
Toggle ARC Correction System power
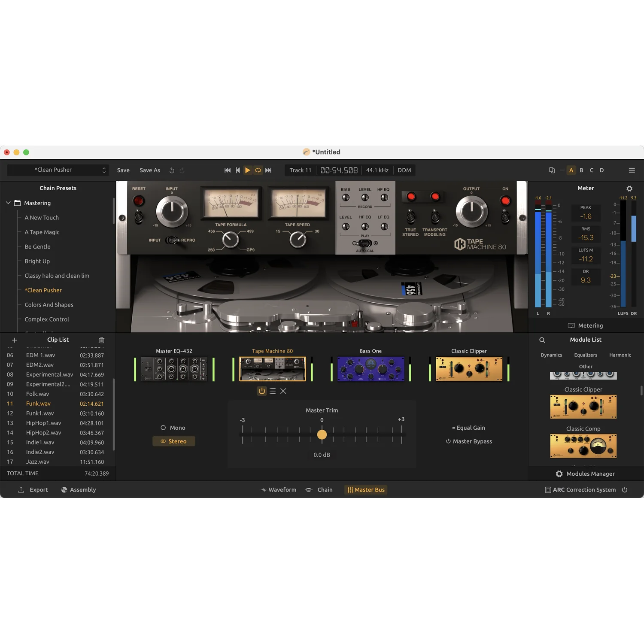tap(625, 490)
